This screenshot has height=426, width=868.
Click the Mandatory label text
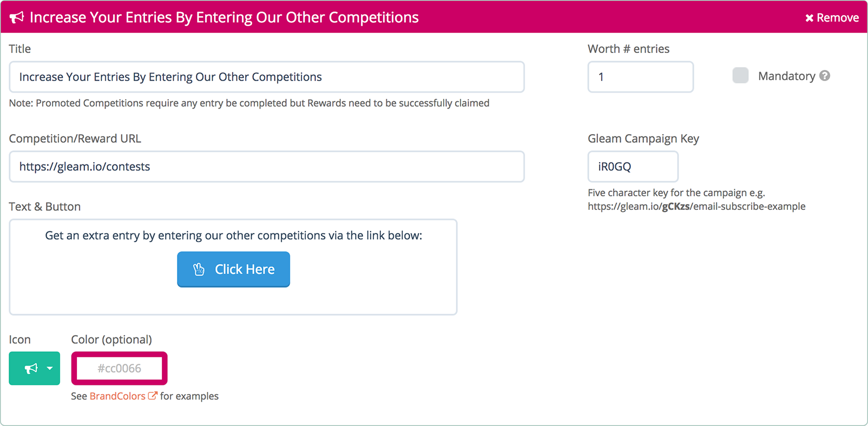pos(786,76)
